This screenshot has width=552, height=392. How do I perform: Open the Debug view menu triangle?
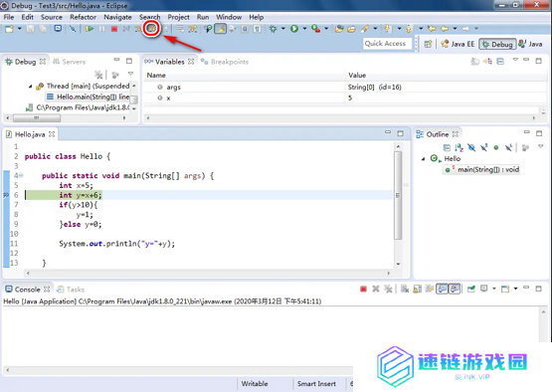click(x=130, y=74)
